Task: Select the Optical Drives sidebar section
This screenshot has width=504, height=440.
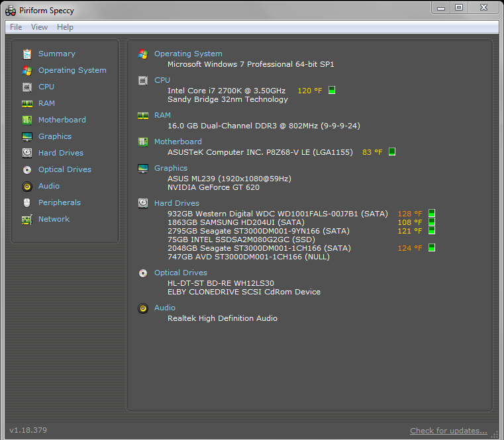Action: [65, 169]
